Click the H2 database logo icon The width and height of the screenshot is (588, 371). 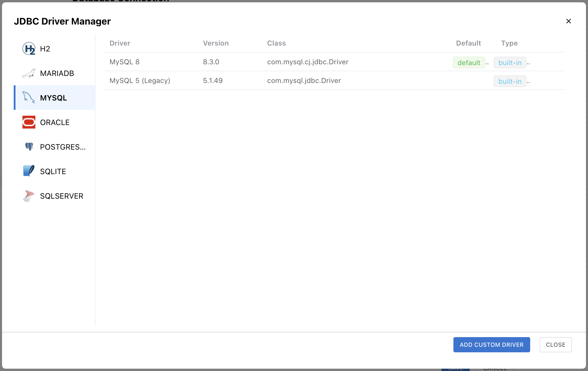pyautogui.click(x=29, y=49)
